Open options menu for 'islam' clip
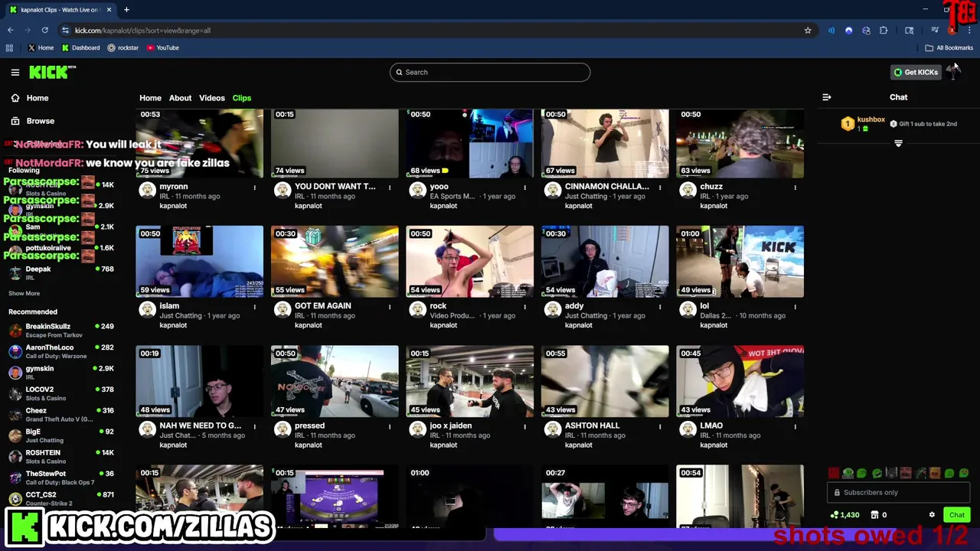The width and height of the screenshot is (980, 551). tap(255, 307)
